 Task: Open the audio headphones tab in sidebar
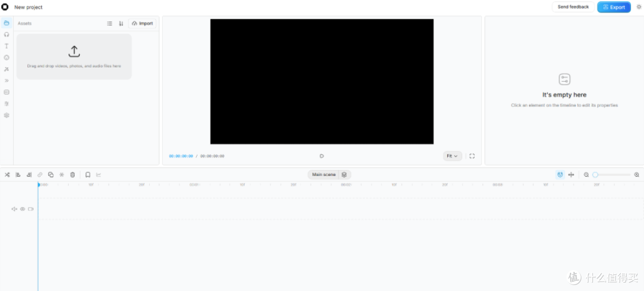(x=7, y=35)
